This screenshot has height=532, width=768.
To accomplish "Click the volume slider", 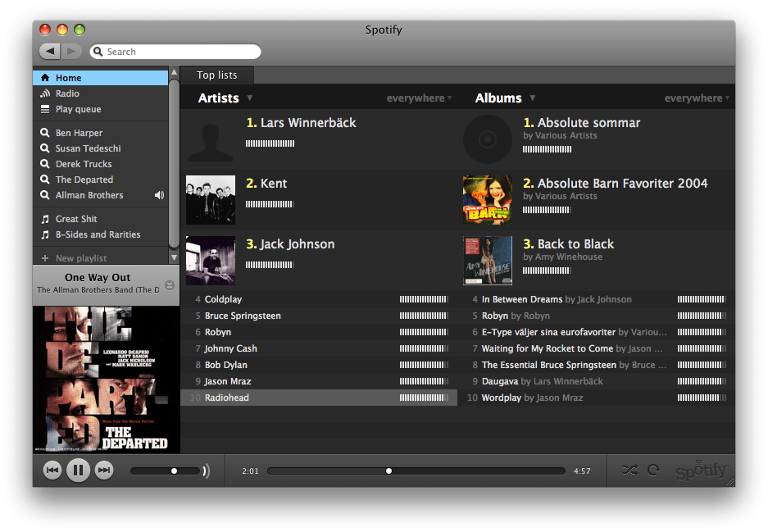I will (165, 471).
